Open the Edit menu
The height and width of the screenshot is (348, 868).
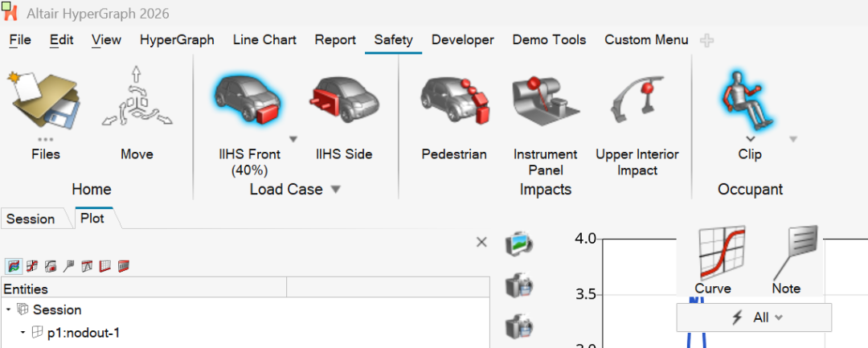click(x=61, y=40)
